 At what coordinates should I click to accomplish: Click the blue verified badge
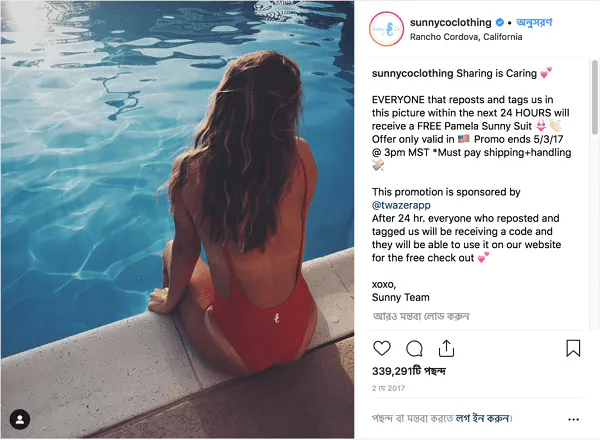click(499, 21)
